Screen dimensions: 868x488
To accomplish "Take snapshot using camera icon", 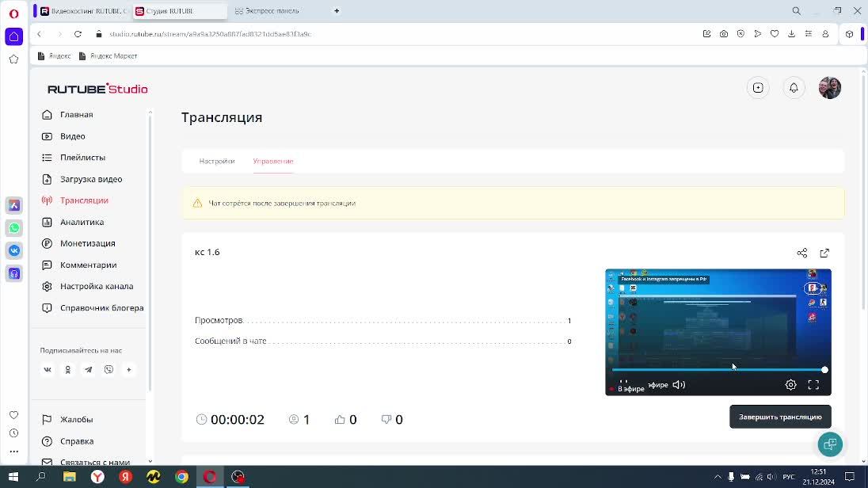I will pos(724,34).
